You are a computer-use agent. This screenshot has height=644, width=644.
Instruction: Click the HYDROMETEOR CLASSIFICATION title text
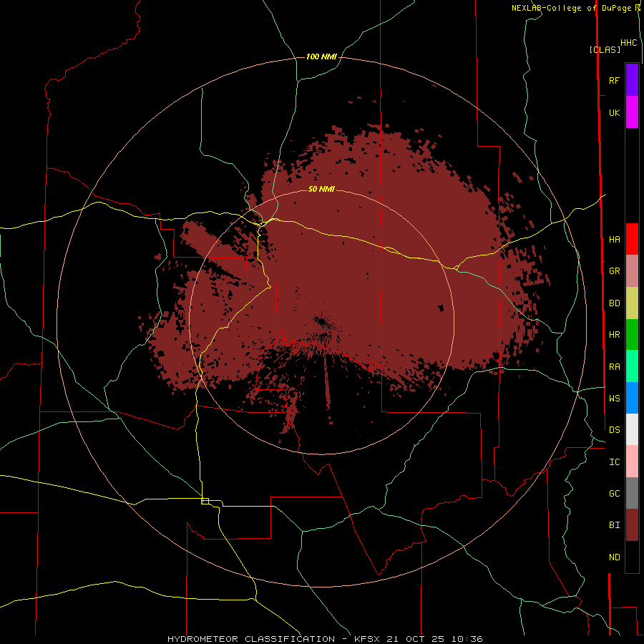coord(251,639)
